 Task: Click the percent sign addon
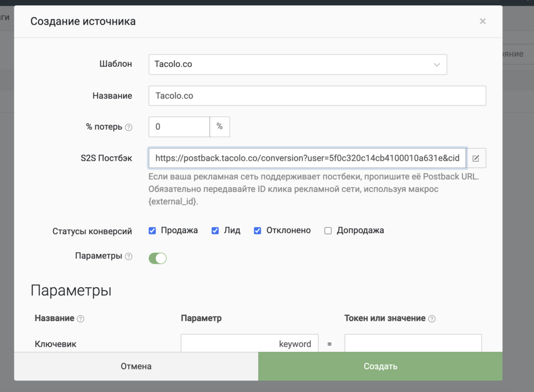[x=220, y=127]
